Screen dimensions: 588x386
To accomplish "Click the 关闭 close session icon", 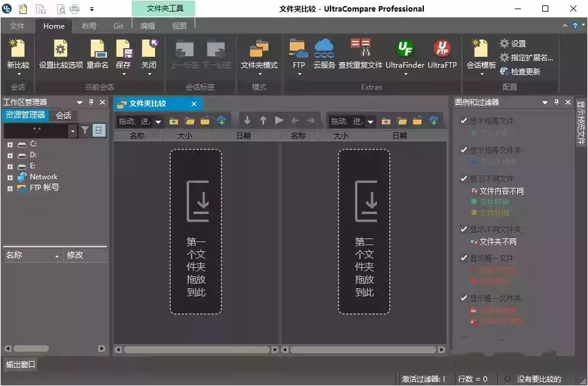I will tap(149, 49).
